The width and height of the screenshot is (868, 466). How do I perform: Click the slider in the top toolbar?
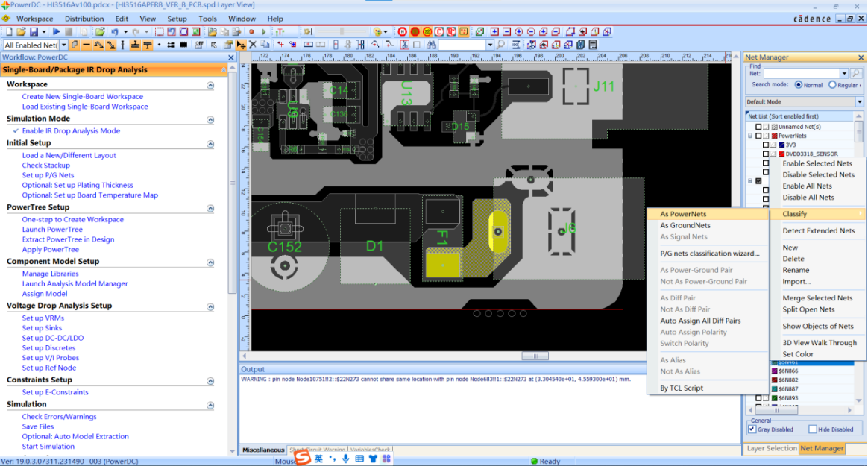coord(342,31)
